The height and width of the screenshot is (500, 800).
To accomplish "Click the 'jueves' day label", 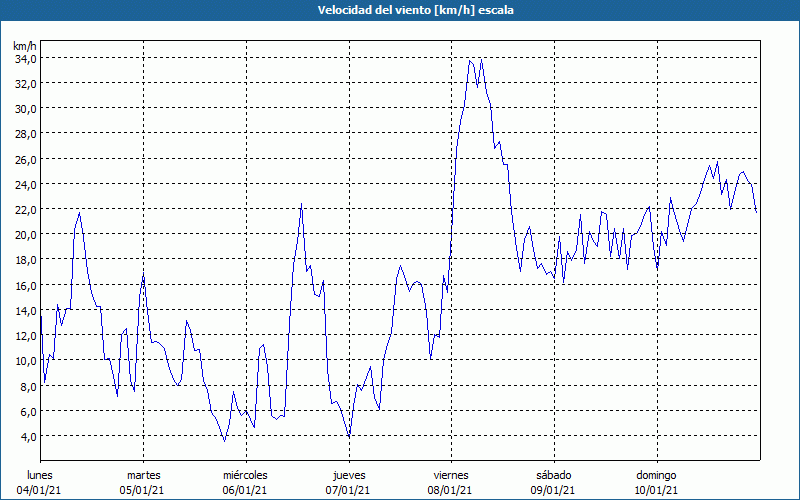I will [349, 475].
